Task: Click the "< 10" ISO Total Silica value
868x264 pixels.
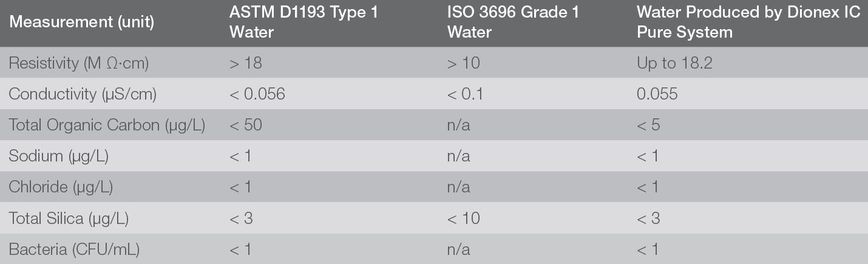Action: (463, 218)
